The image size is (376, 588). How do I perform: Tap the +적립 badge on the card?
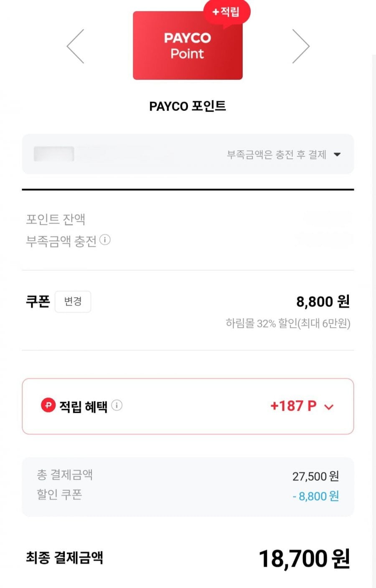coord(226,13)
